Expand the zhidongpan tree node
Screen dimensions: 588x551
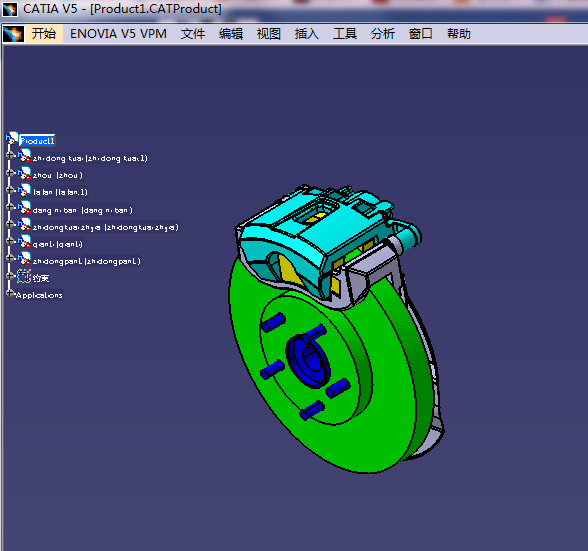(10, 258)
